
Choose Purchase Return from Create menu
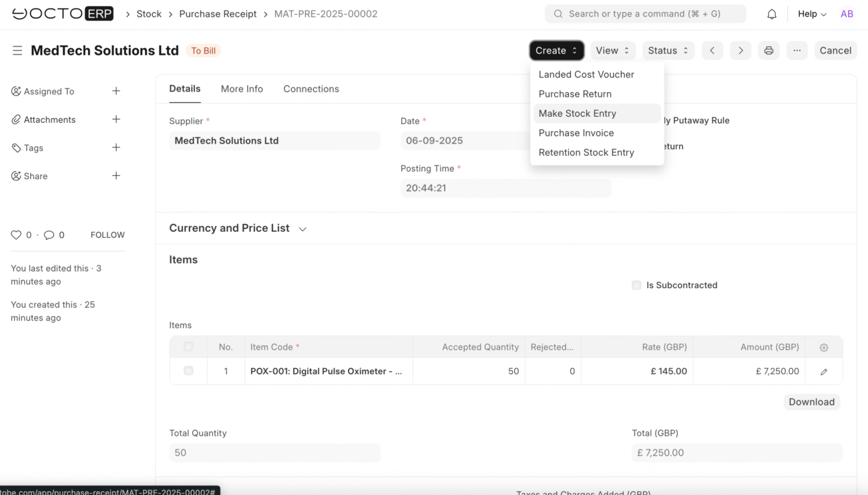pyautogui.click(x=597, y=94)
